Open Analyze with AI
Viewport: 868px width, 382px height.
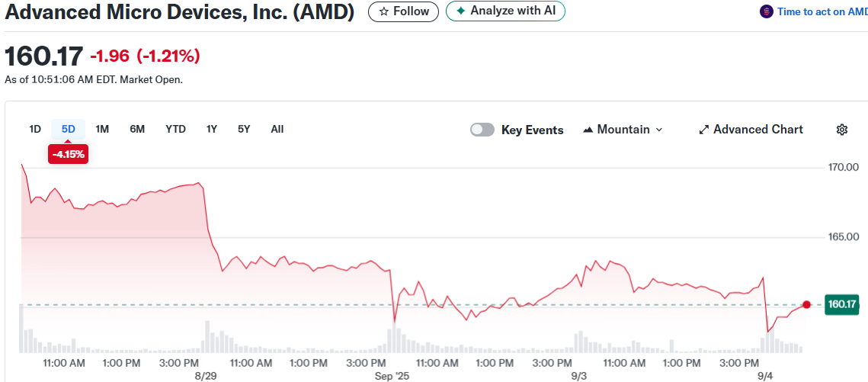(505, 11)
